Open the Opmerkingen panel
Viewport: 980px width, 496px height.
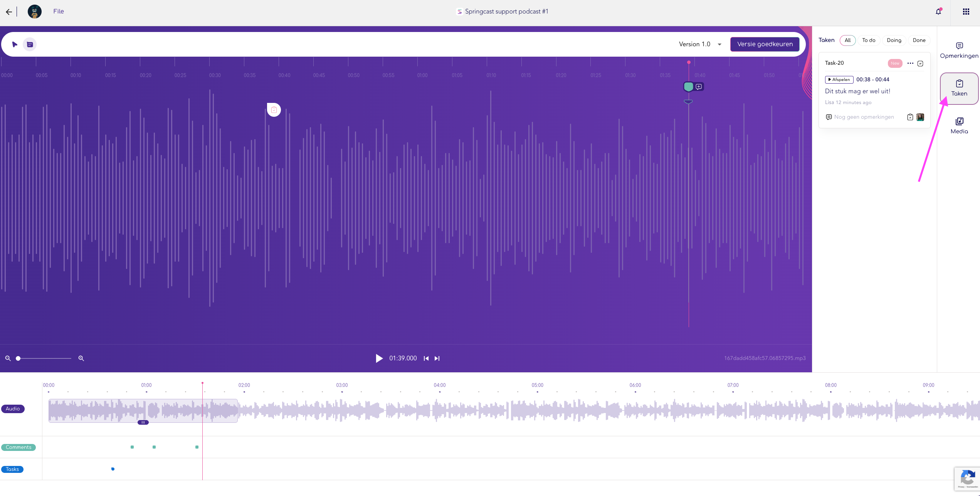[x=959, y=50]
